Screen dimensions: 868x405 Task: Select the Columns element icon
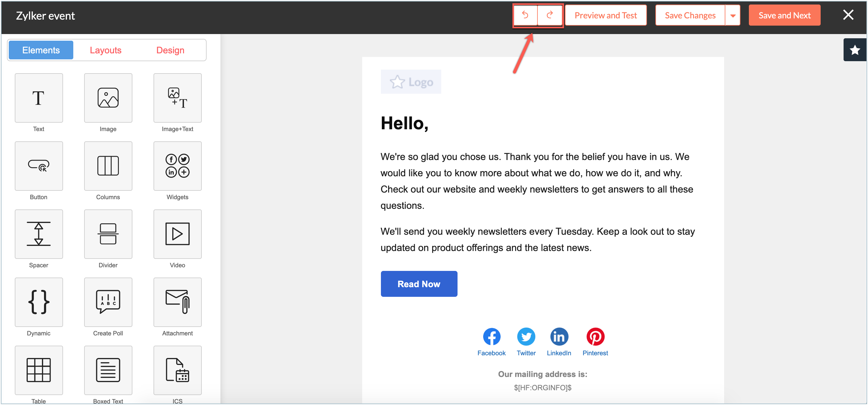point(108,166)
